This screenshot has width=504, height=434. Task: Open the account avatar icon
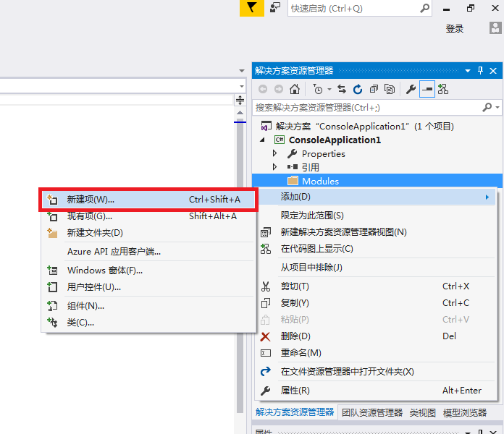[x=495, y=28]
